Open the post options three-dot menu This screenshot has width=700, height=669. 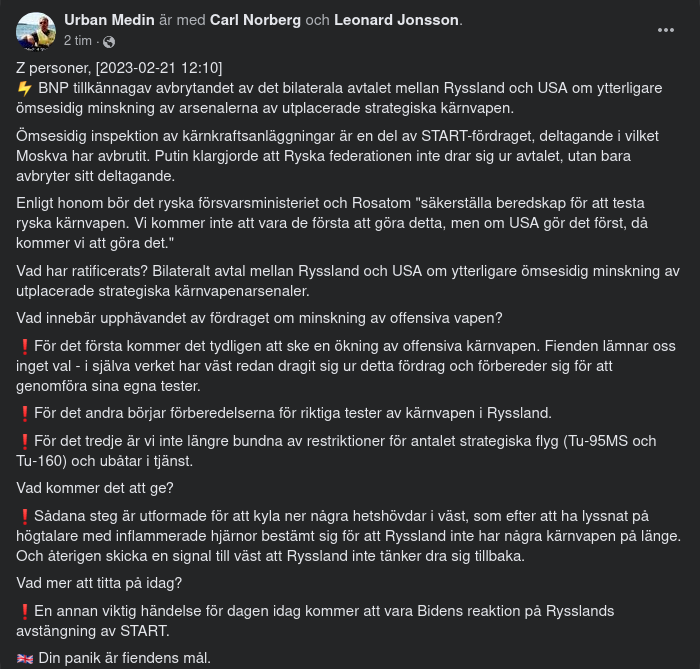[x=666, y=30]
